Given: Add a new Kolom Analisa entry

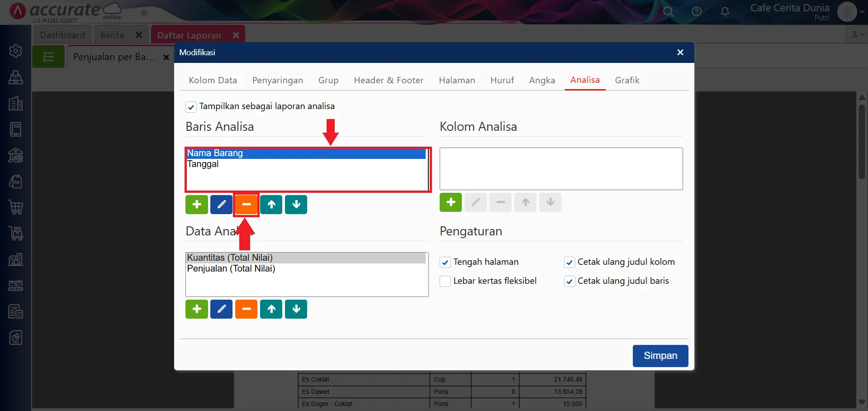Looking at the screenshot, I should 451,202.
